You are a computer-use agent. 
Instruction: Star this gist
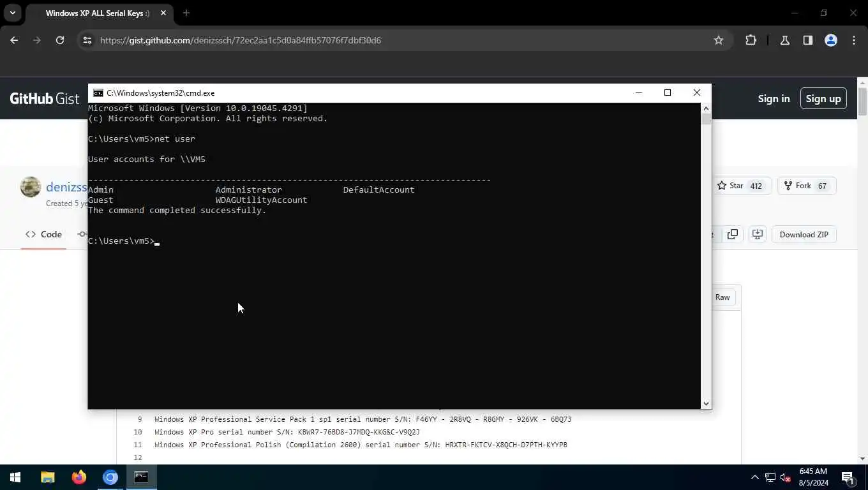[x=730, y=186]
